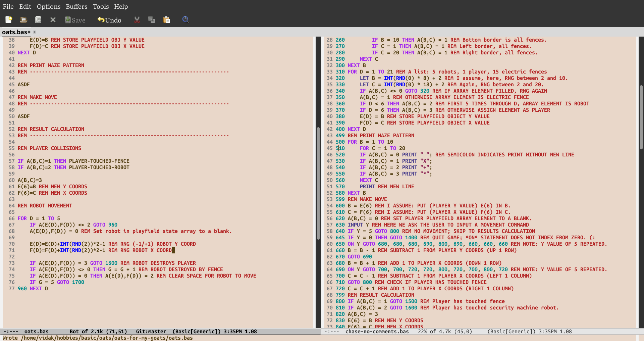Viewport: 644px width, 341px height.
Task: Click '670 GOTO 690' line in right pane
Action: click(x=354, y=257)
